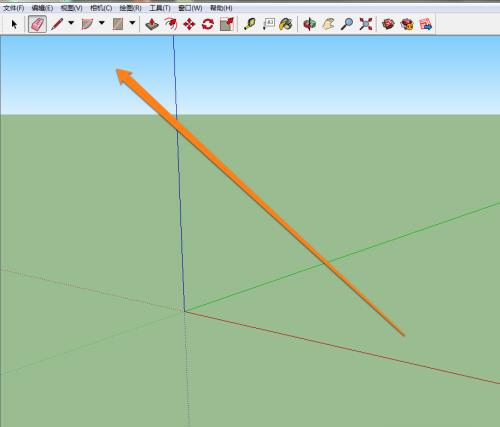
Task: Choose the Paint Bucket tool
Action: pos(286,24)
